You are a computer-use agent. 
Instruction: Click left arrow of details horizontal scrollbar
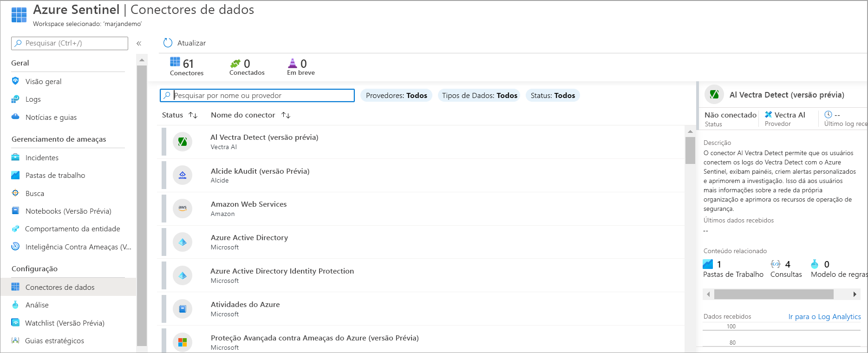point(708,294)
